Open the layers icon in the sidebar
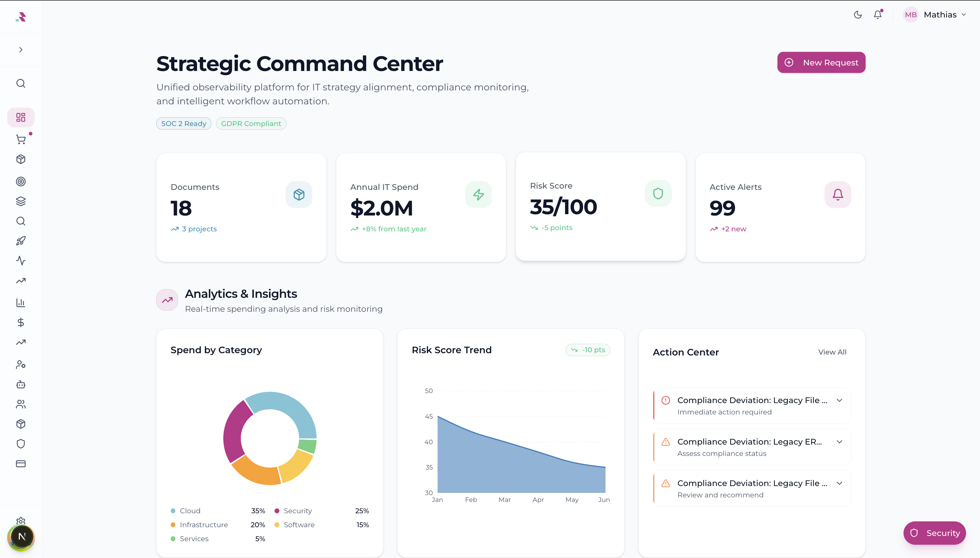980x558 pixels. [x=21, y=201]
